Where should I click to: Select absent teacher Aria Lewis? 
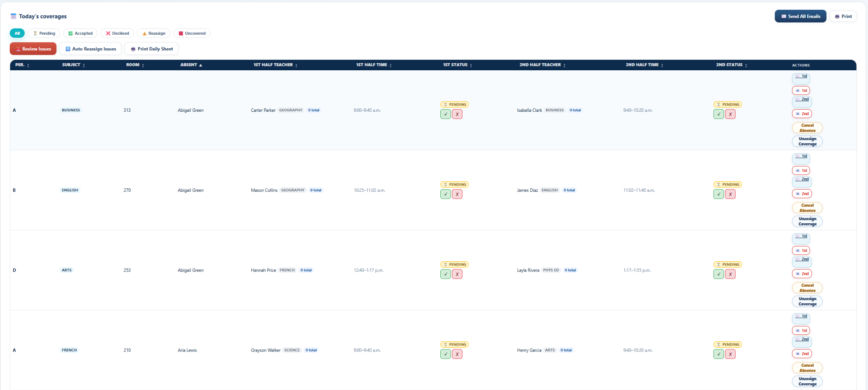187,350
